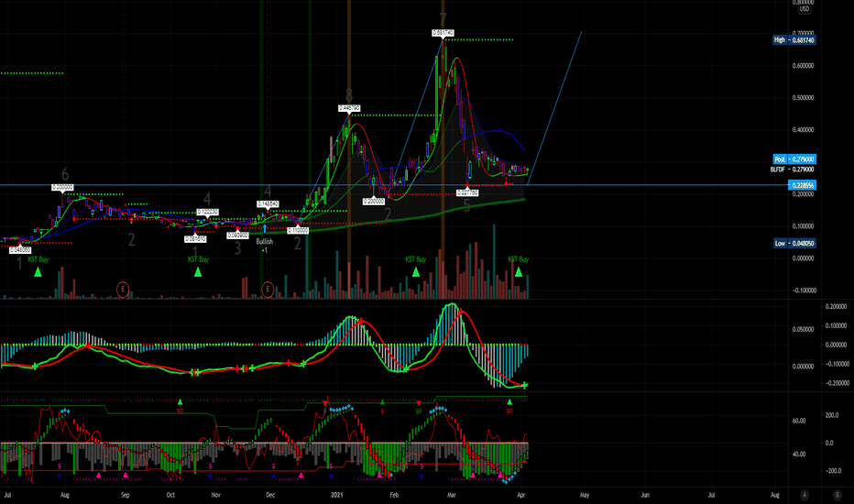Click the 0.110000 December low callout
The image size is (854, 504).
point(298,231)
